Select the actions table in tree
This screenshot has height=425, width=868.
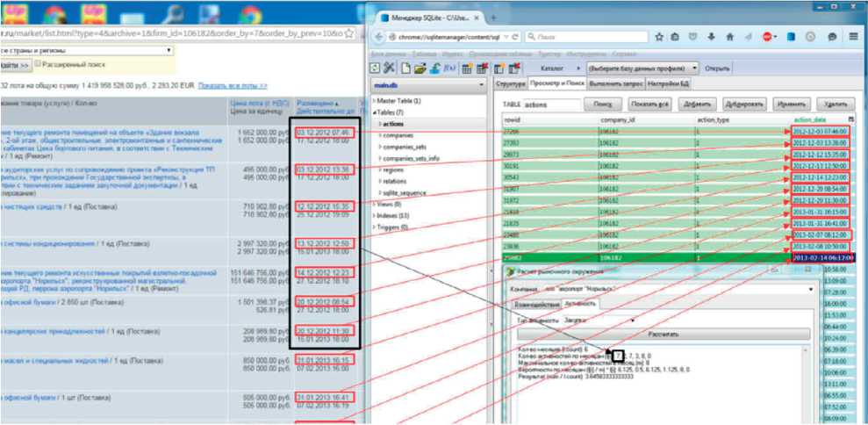393,124
